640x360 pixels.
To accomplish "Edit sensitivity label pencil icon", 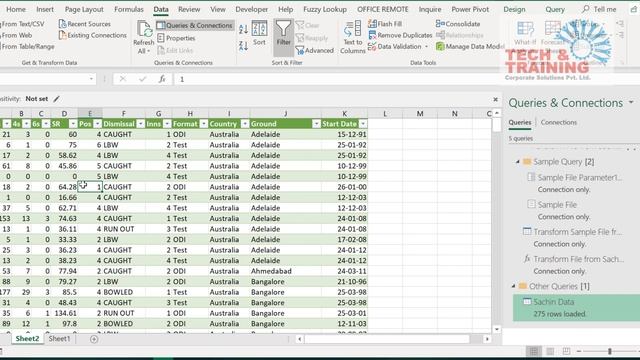I will pyautogui.click(x=56, y=99).
